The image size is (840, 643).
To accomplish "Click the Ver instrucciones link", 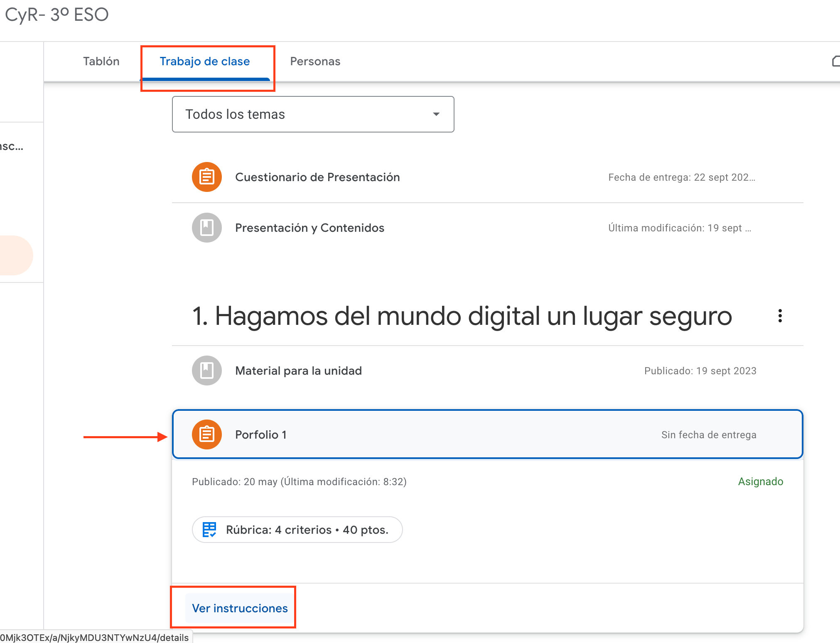I will click(x=240, y=608).
